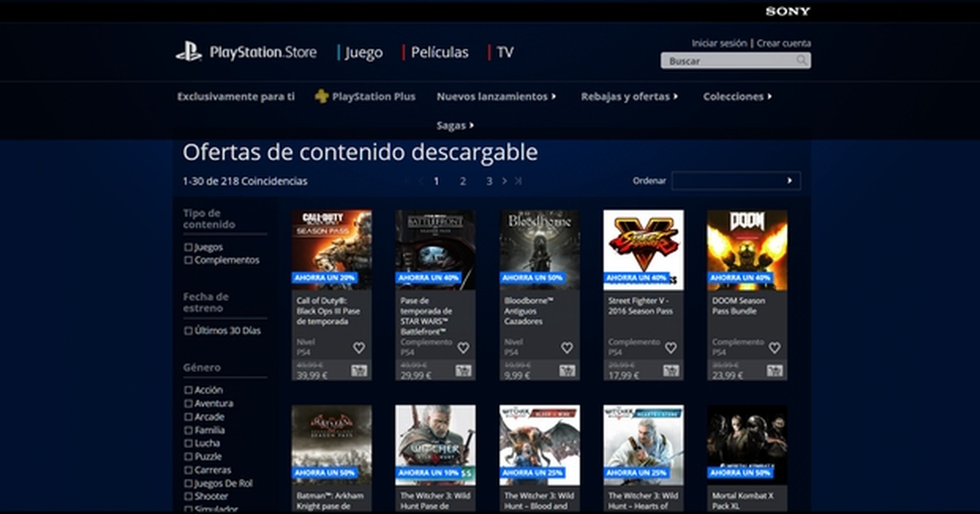Expand Rebajas y ofertas menu

coord(629,97)
